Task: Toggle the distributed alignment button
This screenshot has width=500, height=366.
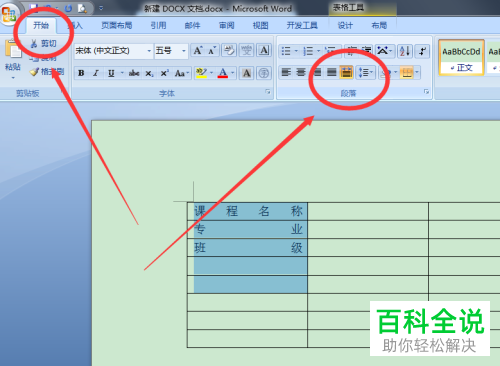Action: (347, 72)
